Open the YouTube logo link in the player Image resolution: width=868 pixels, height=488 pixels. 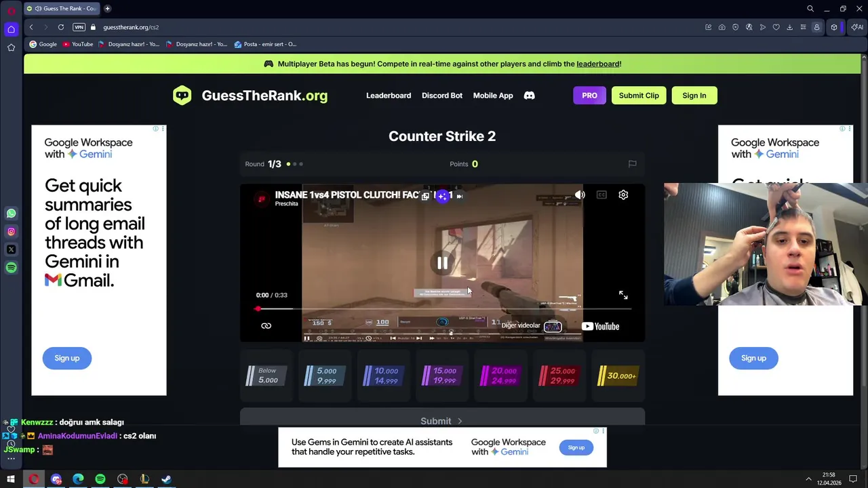(601, 326)
